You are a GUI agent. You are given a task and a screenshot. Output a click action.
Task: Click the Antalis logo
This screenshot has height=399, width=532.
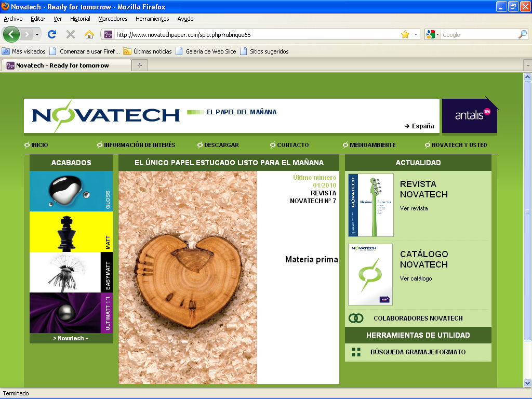(x=470, y=115)
